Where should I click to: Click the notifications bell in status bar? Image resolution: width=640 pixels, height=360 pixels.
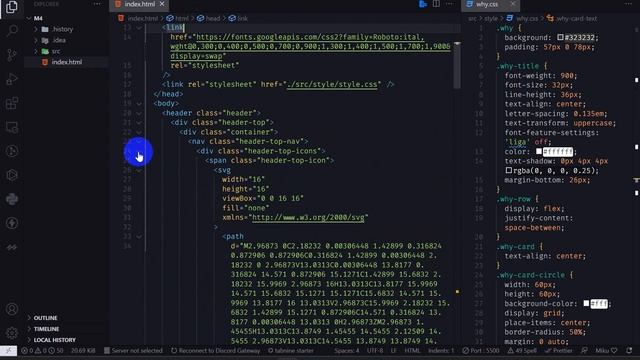(x=629, y=350)
